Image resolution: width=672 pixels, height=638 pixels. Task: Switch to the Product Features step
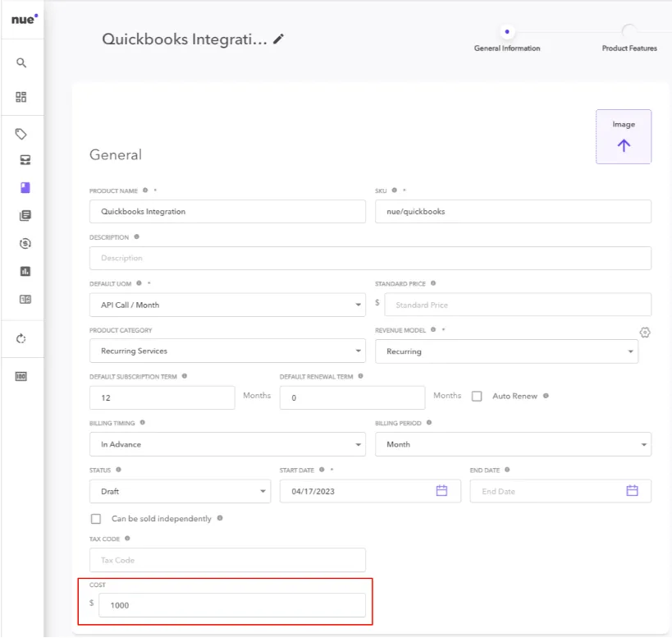coord(629,40)
